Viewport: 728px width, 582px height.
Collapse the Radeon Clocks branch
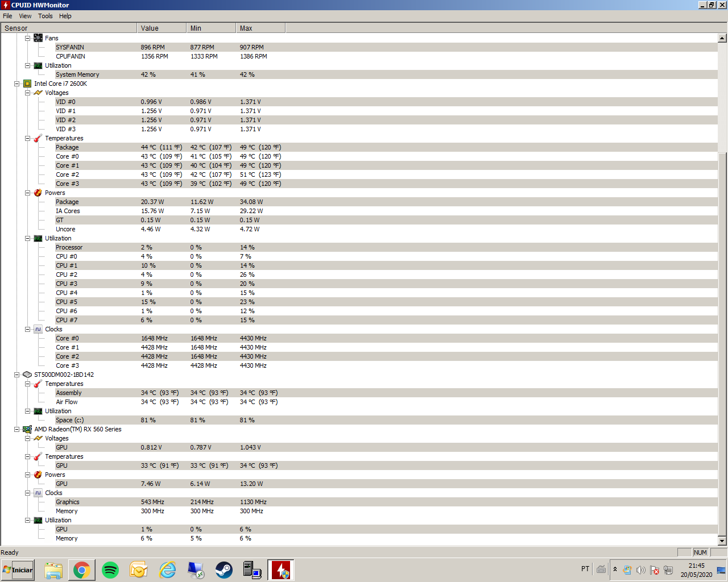[x=27, y=493]
